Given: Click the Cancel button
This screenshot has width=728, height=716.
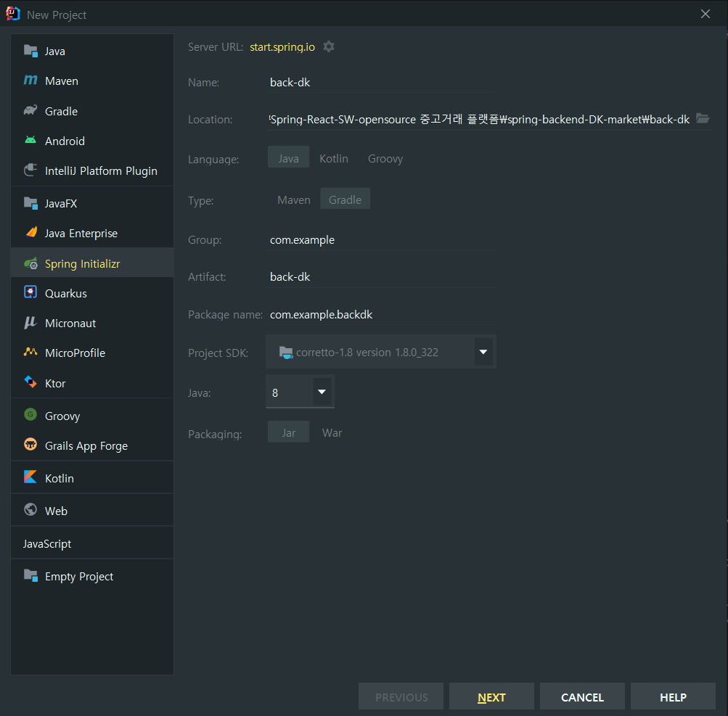Looking at the screenshot, I should point(582,697).
